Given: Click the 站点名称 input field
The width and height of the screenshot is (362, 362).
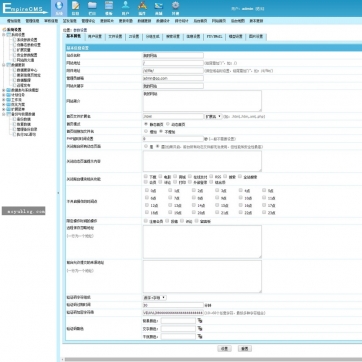Looking at the screenshot, I should coord(173,55).
